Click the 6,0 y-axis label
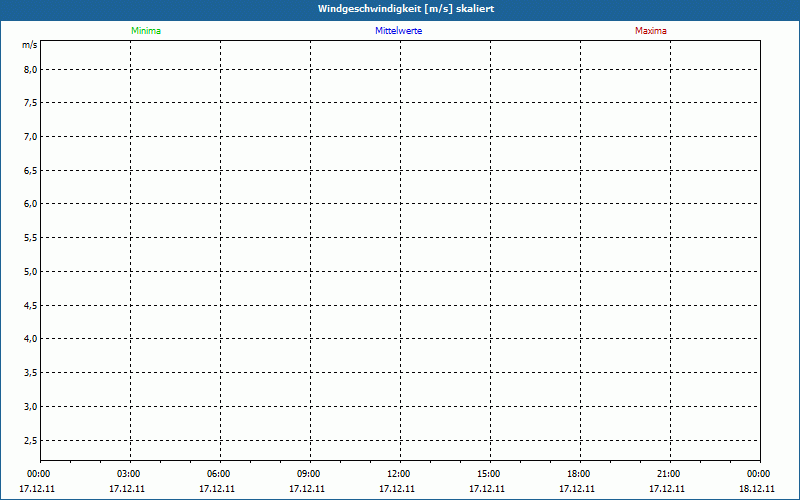 [31, 204]
